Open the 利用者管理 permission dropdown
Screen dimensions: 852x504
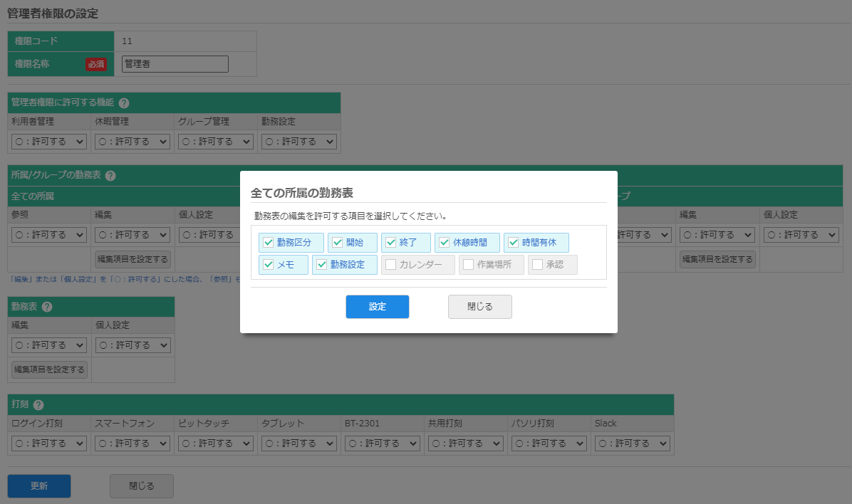coord(48,141)
